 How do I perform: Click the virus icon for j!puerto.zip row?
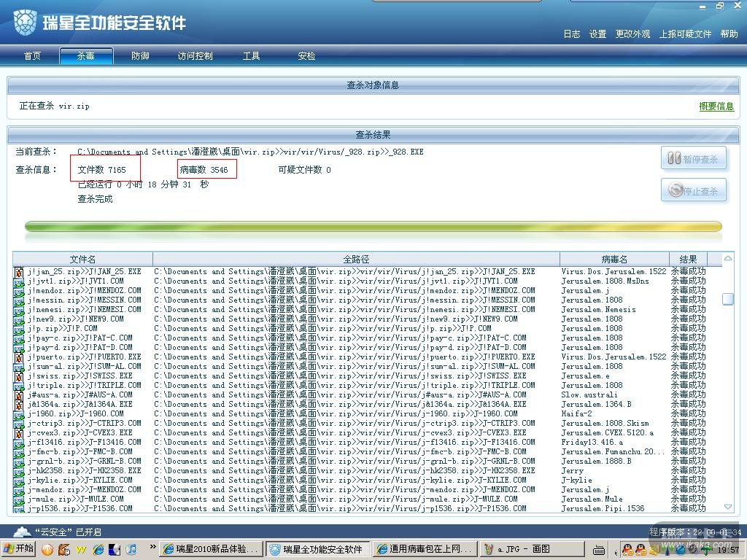point(18,357)
